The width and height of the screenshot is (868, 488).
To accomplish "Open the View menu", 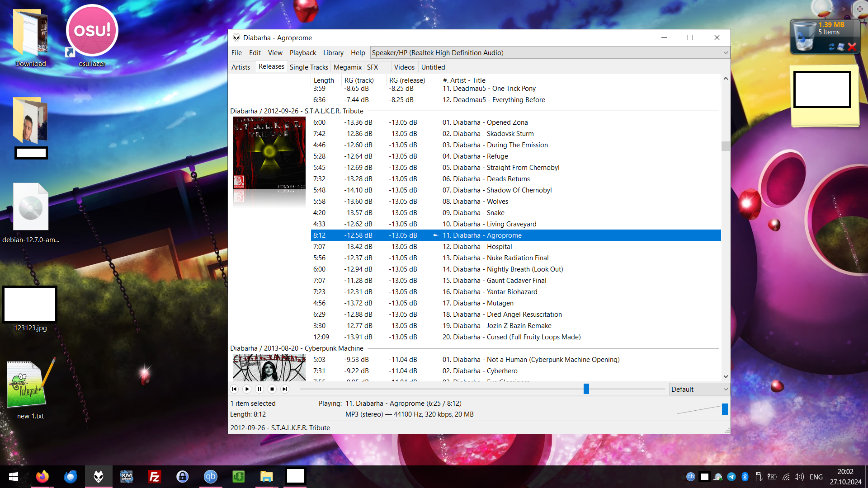I will tap(275, 53).
